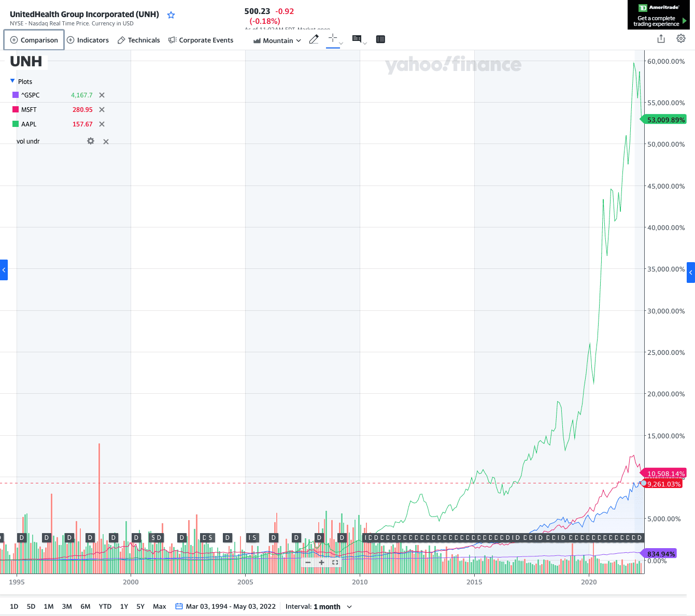This screenshot has height=616, width=695.
Task: Toggle full screen chart icon
Action: point(335,562)
